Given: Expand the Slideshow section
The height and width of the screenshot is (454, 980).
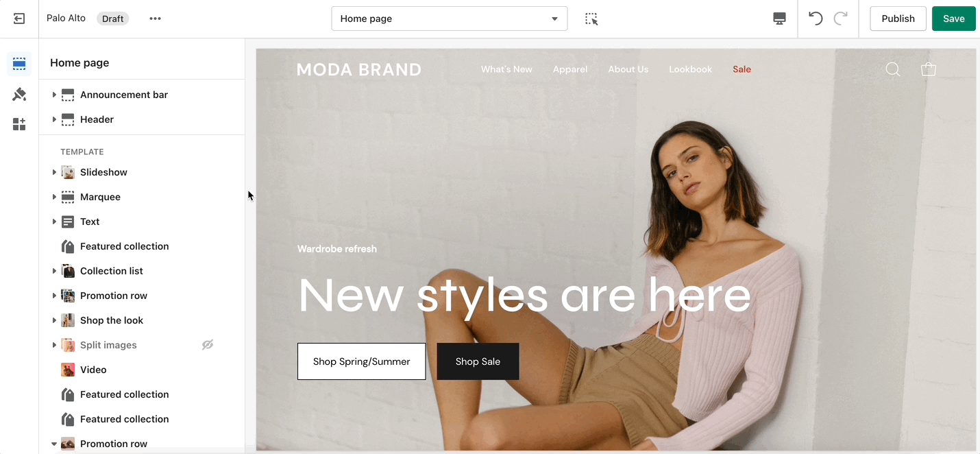Looking at the screenshot, I should (54, 172).
